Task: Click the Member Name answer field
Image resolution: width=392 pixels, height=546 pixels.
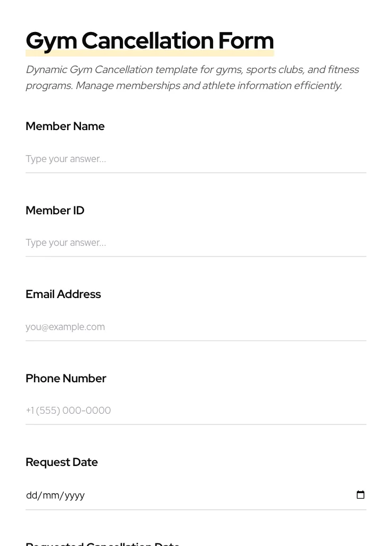Action: coord(195,159)
